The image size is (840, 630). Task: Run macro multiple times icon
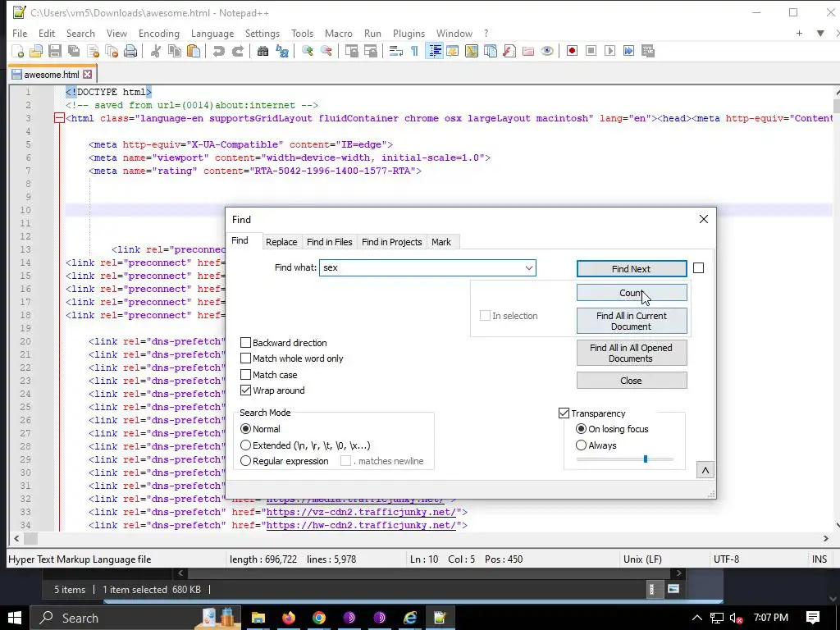(628, 51)
